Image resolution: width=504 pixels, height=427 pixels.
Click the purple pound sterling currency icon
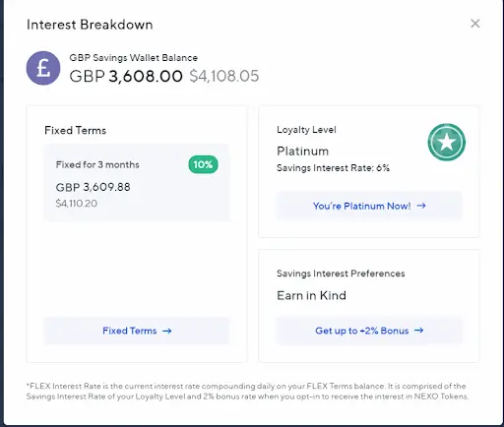[43, 68]
